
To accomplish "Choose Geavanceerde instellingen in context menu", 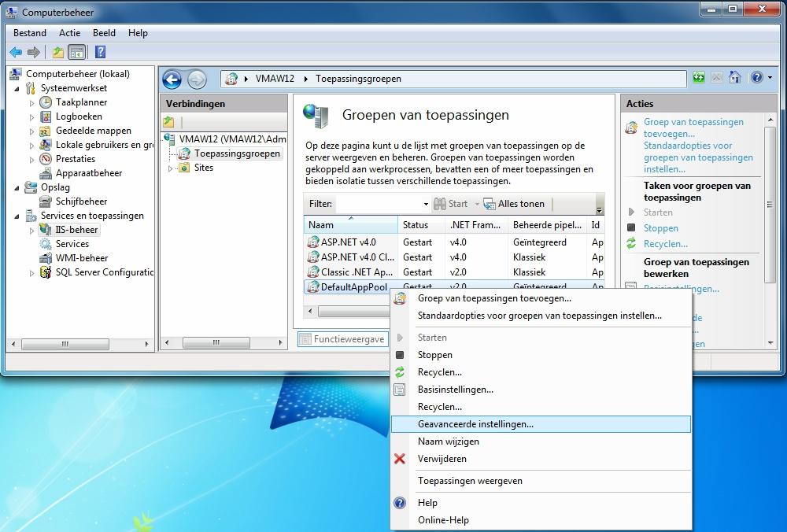I will [541, 424].
